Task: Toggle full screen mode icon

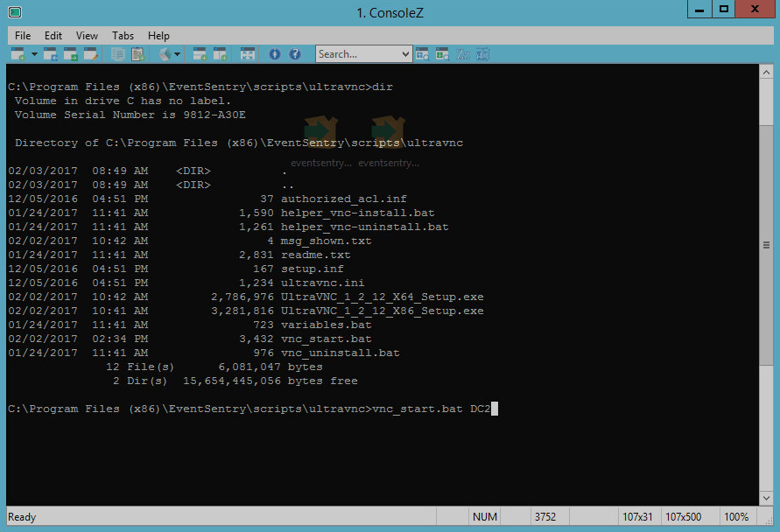Action: (247, 53)
